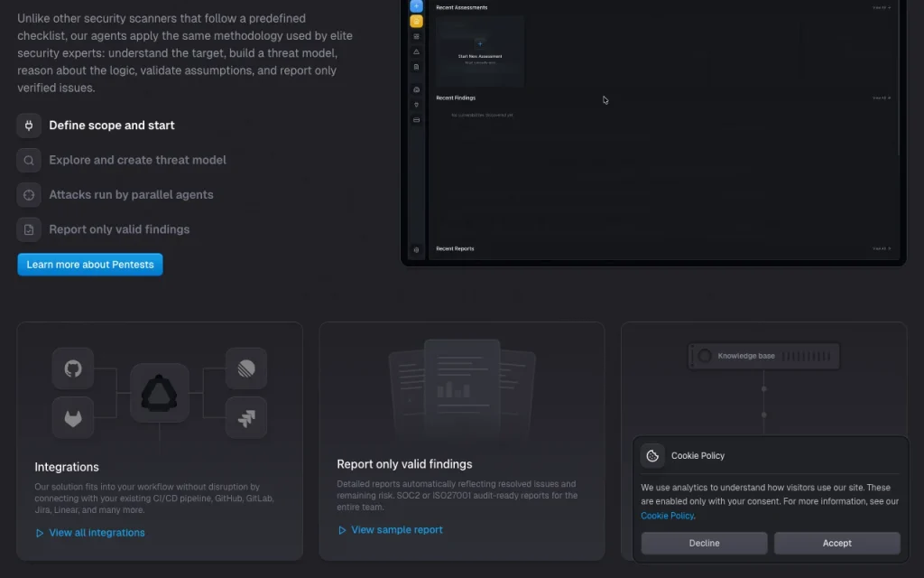
Task: Click the Recent Findings heading in dashboard
Action: pyautogui.click(x=456, y=98)
